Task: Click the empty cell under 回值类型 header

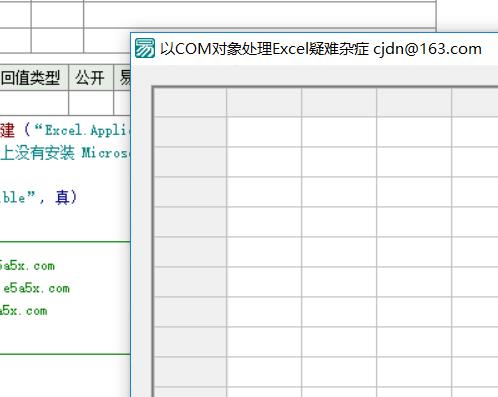Action: [x=34, y=103]
